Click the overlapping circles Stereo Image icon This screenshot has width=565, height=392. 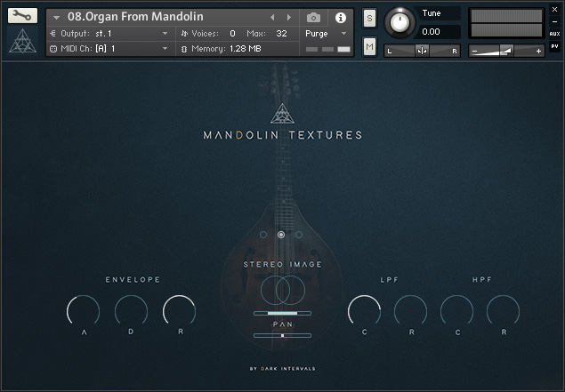click(x=283, y=290)
